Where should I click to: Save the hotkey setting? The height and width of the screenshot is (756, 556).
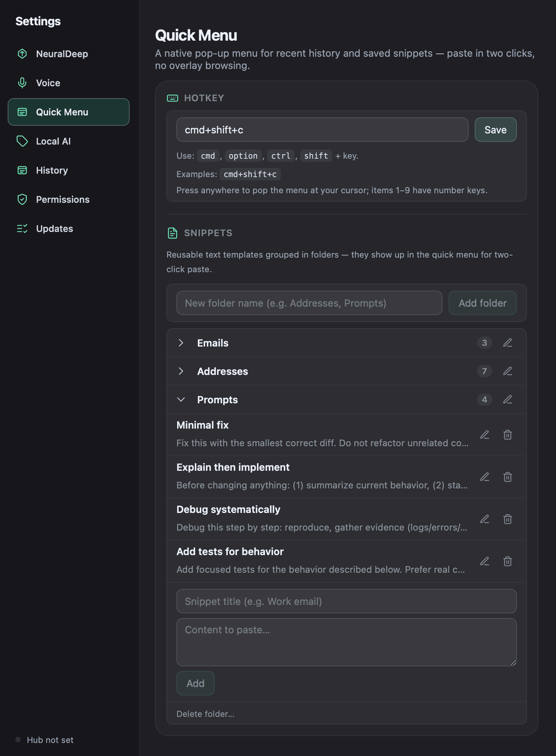coord(495,130)
